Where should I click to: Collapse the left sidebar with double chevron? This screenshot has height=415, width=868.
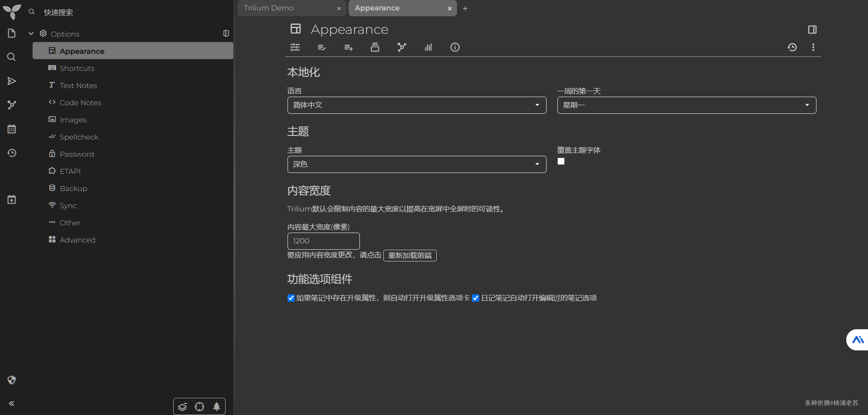(12, 403)
